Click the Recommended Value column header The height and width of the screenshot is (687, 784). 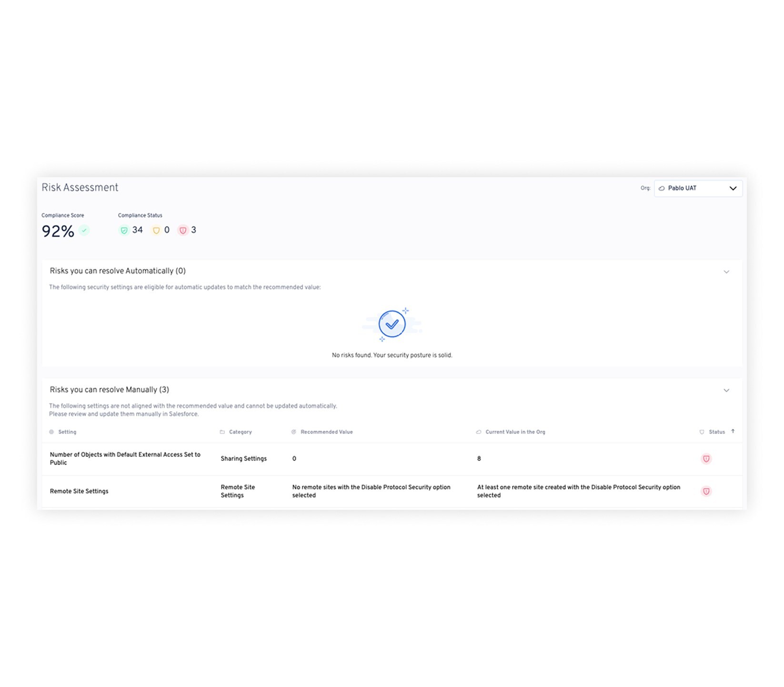pos(326,432)
